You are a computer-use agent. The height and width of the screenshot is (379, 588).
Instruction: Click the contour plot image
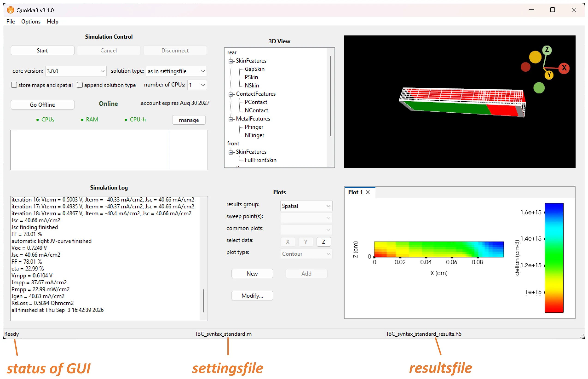pos(439,249)
